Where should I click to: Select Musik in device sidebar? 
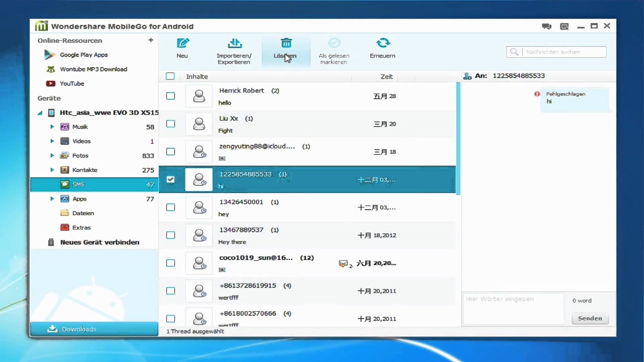pos(94,127)
